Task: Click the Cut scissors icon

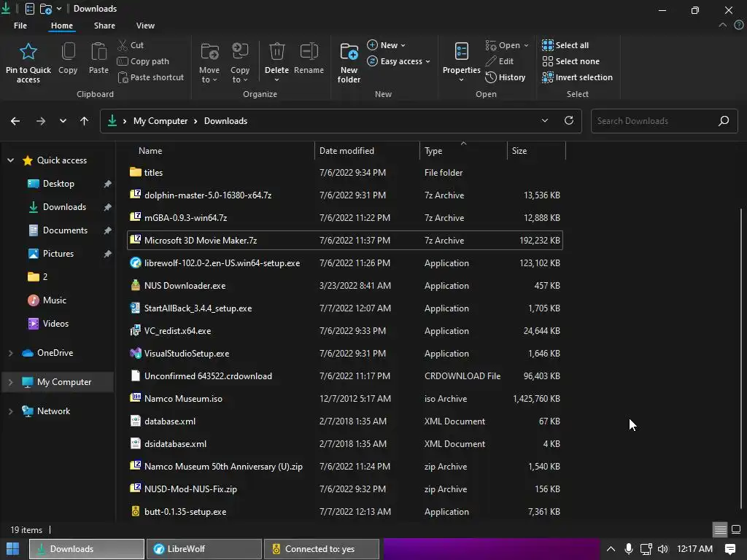Action: [x=123, y=45]
